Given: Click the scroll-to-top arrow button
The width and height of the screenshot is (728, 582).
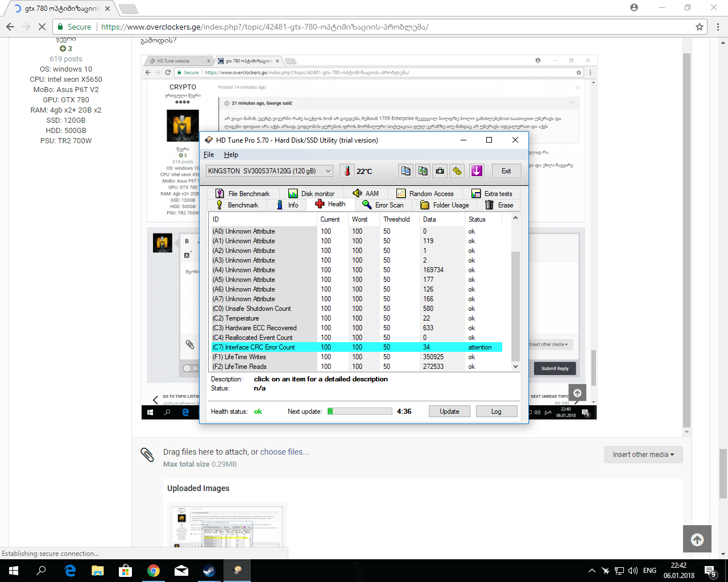Looking at the screenshot, I should (x=697, y=539).
